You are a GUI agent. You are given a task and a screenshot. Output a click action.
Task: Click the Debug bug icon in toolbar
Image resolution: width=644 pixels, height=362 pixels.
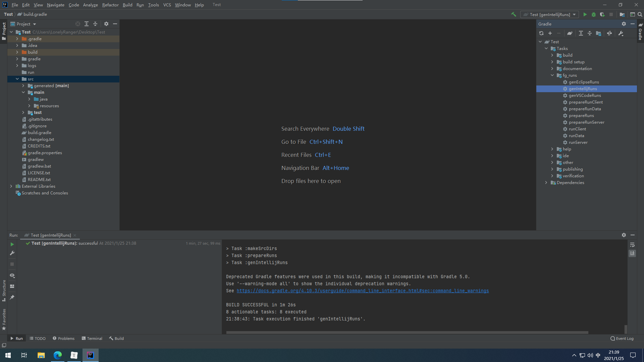point(593,14)
